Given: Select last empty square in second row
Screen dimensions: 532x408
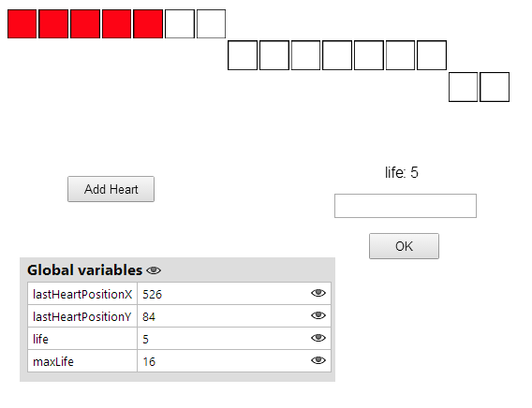Looking at the screenshot, I should (432, 55).
